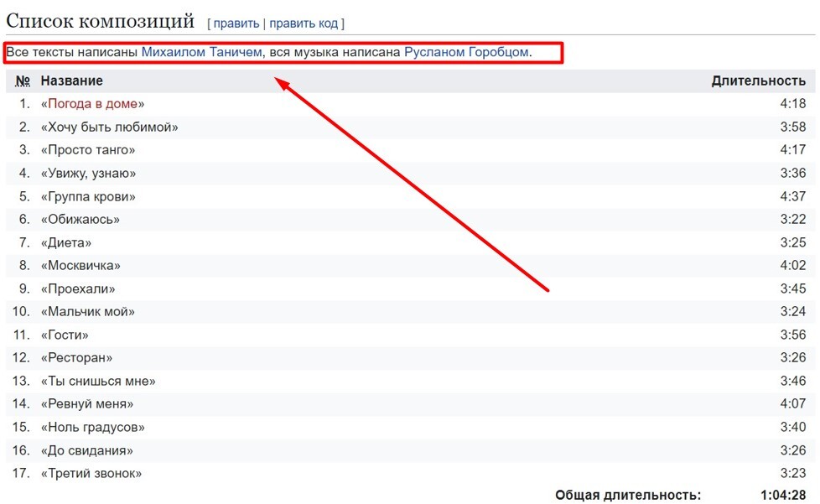Click the «Список композиций» section heading
Viewport: 820px width, 504px height.
click(x=100, y=22)
